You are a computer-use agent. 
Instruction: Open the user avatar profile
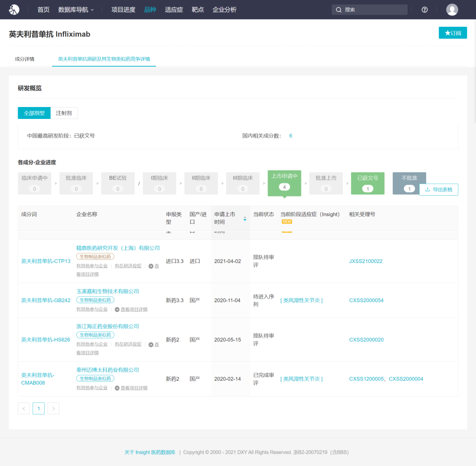(x=452, y=10)
